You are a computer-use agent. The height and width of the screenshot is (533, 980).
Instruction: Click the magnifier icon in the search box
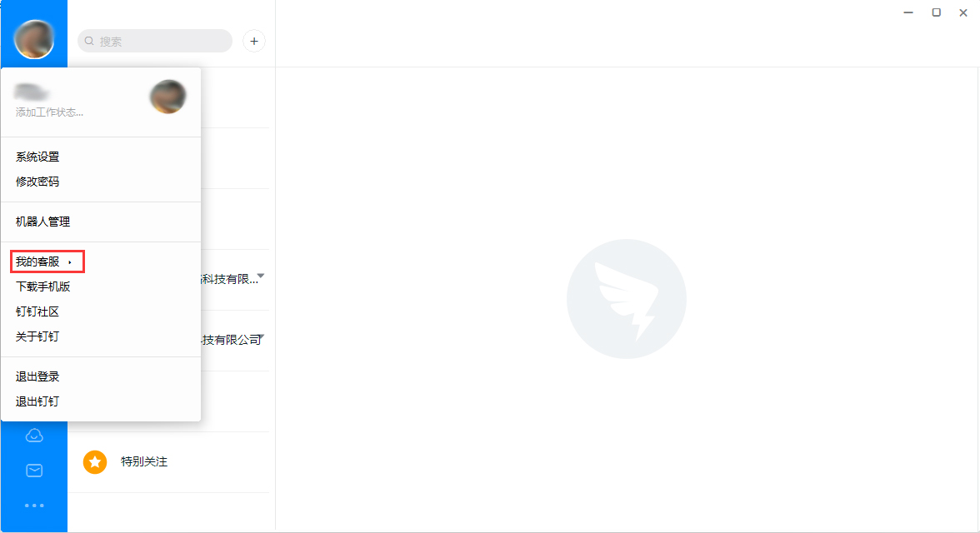(90, 40)
